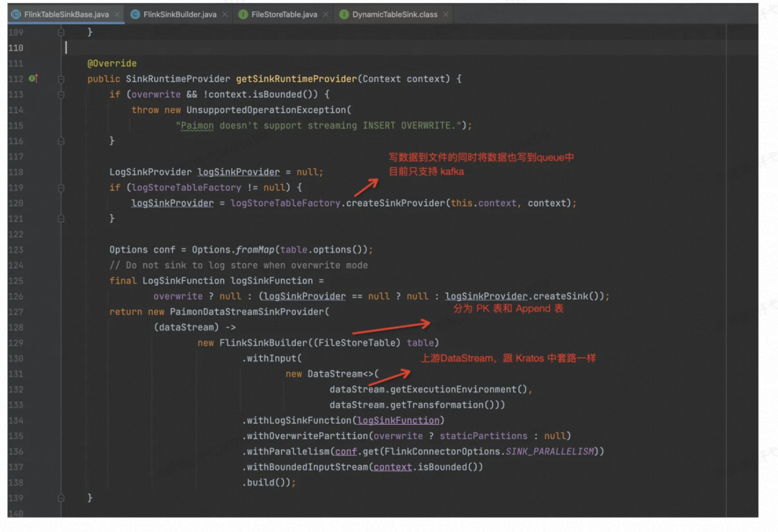Click getExecutionEnvironment() on line 132
Screen dimensions: 778x532
pos(459,389)
